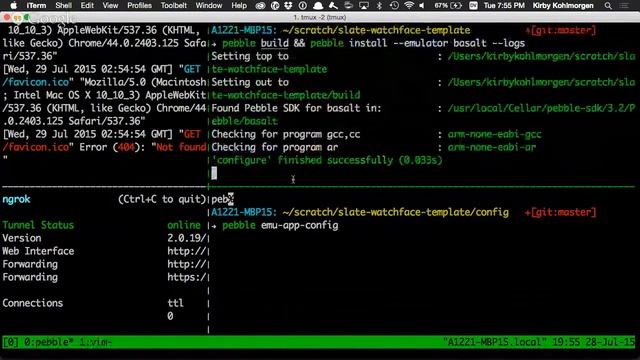Click the A1221-MBP15.local hostname in status bar
Image resolution: width=640 pixels, height=360 pixels.
click(495, 342)
